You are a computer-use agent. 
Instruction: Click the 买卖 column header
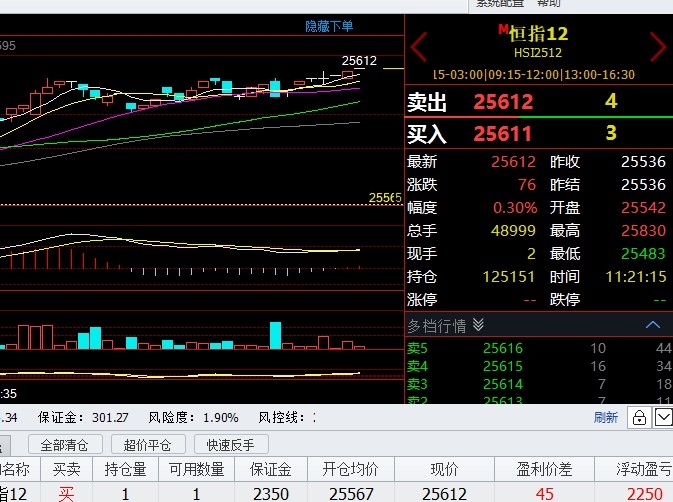[67, 469]
